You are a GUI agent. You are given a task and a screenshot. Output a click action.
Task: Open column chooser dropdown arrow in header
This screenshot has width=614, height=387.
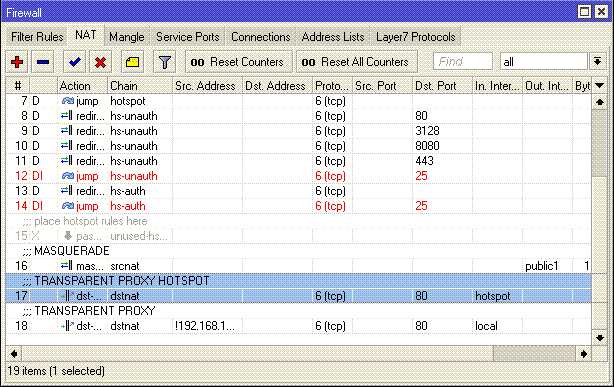pyautogui.click(x=600, y=86)
